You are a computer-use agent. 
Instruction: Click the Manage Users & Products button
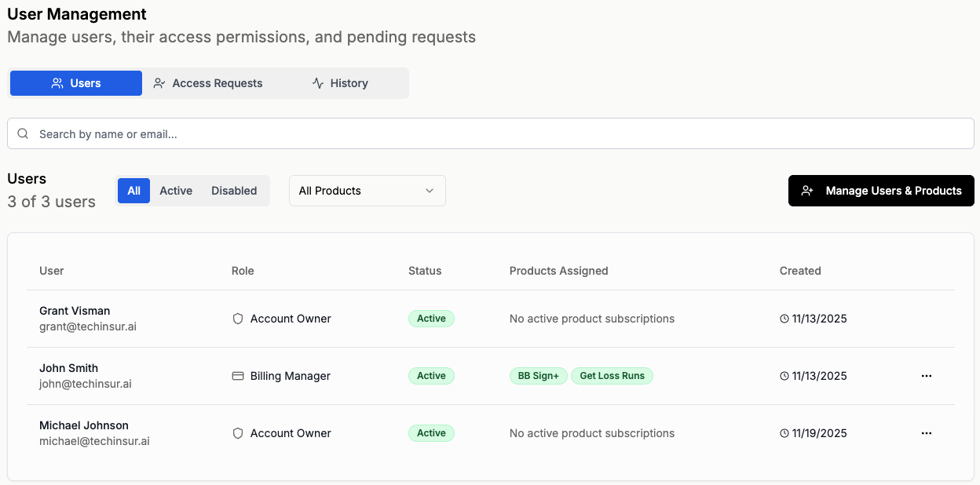(x=881, y=191)
